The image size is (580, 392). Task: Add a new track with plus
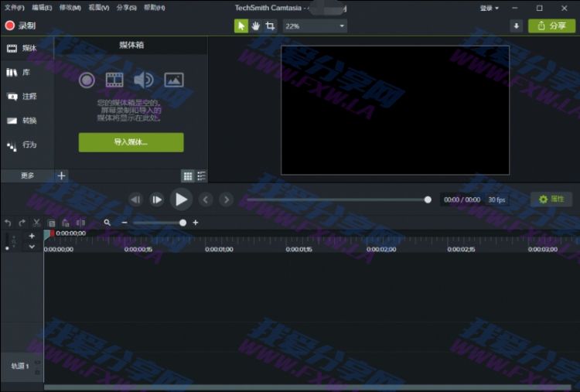[32, 236]
